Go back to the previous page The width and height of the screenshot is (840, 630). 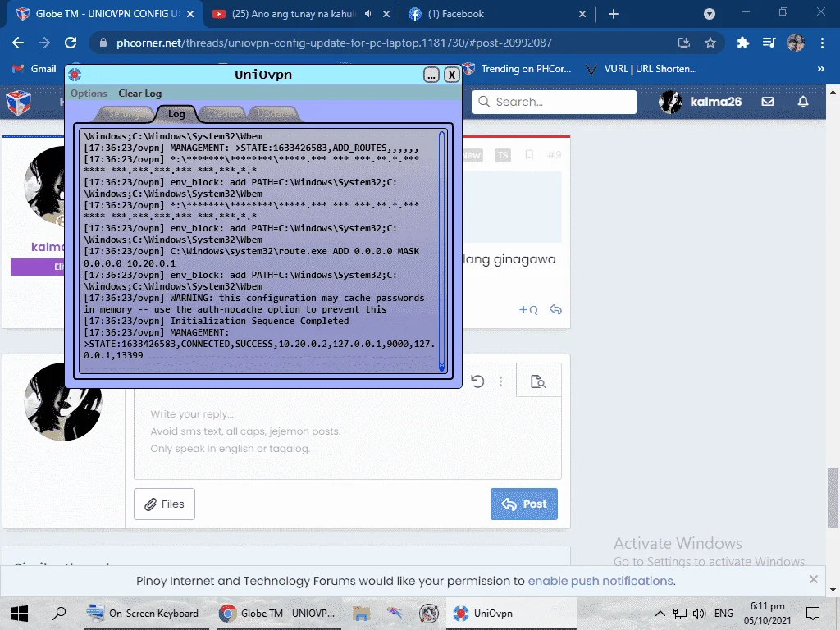tap(18, 43)
